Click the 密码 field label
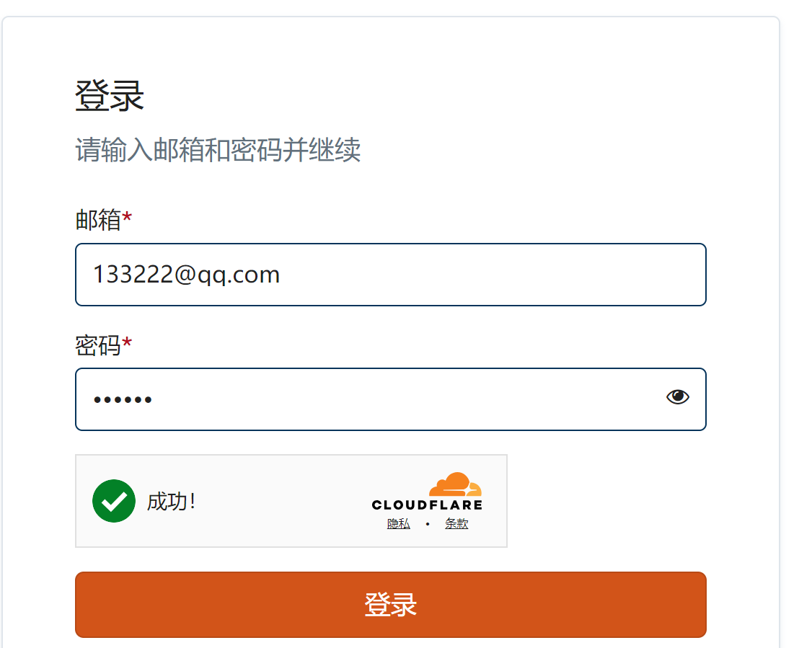 (98, 345)
